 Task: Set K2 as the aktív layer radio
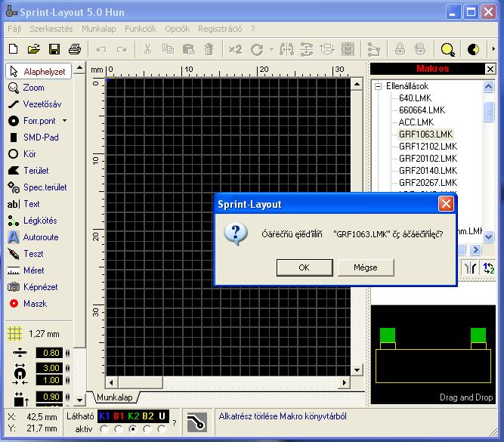coord(132,429)
